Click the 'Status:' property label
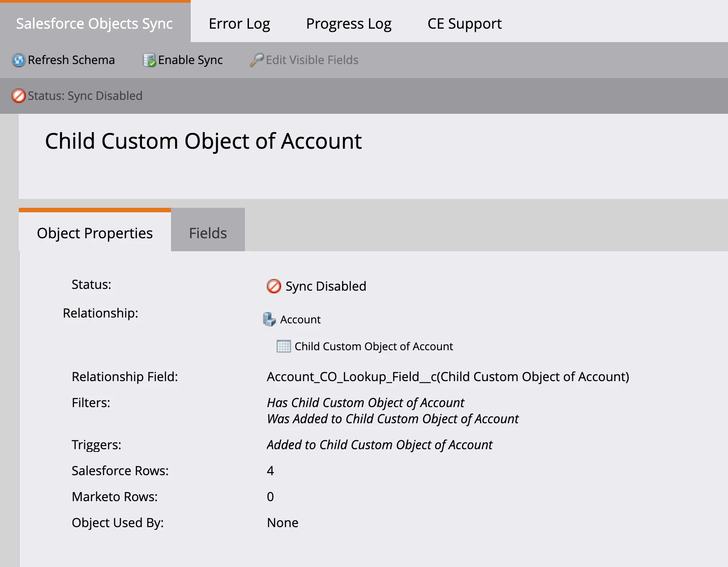The image size is (728, 567). pyautogui.click(x=91, y=284)
